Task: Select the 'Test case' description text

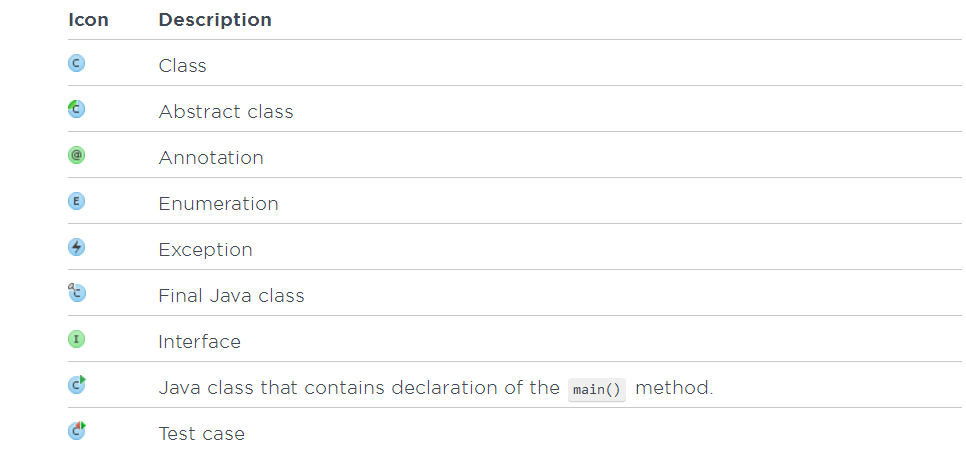Action: tap(201, 434)
